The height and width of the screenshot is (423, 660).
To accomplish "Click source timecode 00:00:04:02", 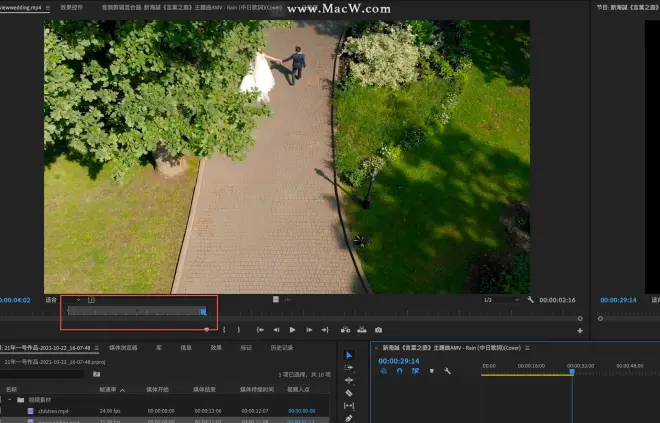I will (15, 300).
